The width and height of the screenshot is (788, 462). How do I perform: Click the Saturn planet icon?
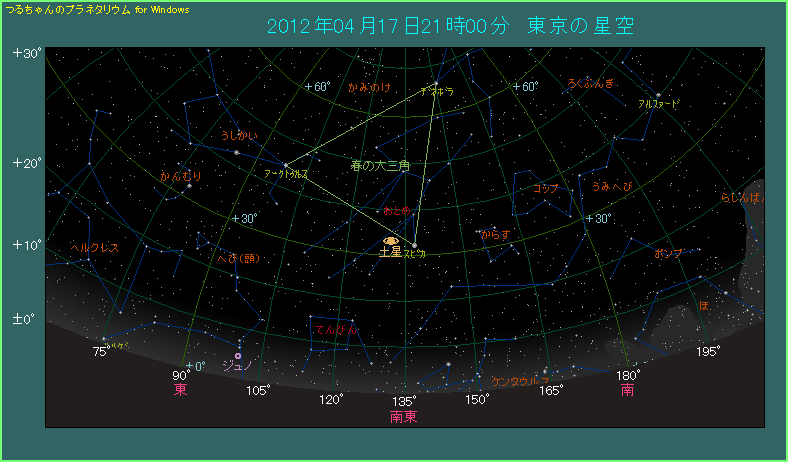pyautogui.click(x=391, y=241)
